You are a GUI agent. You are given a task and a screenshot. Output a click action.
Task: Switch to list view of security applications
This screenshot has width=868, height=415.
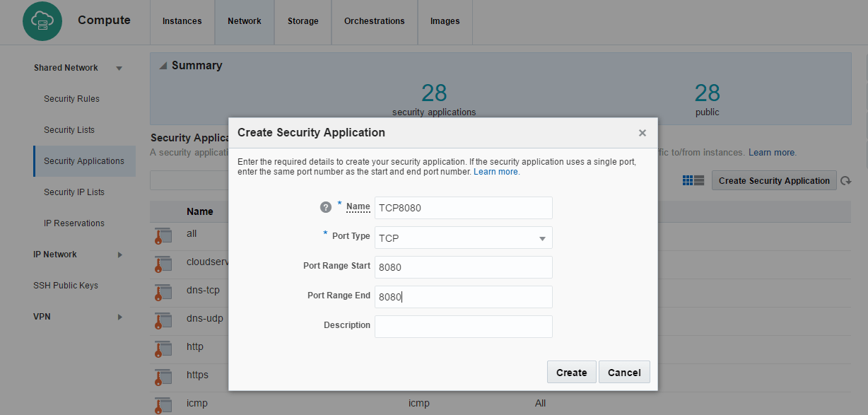[x=699, y=180]
